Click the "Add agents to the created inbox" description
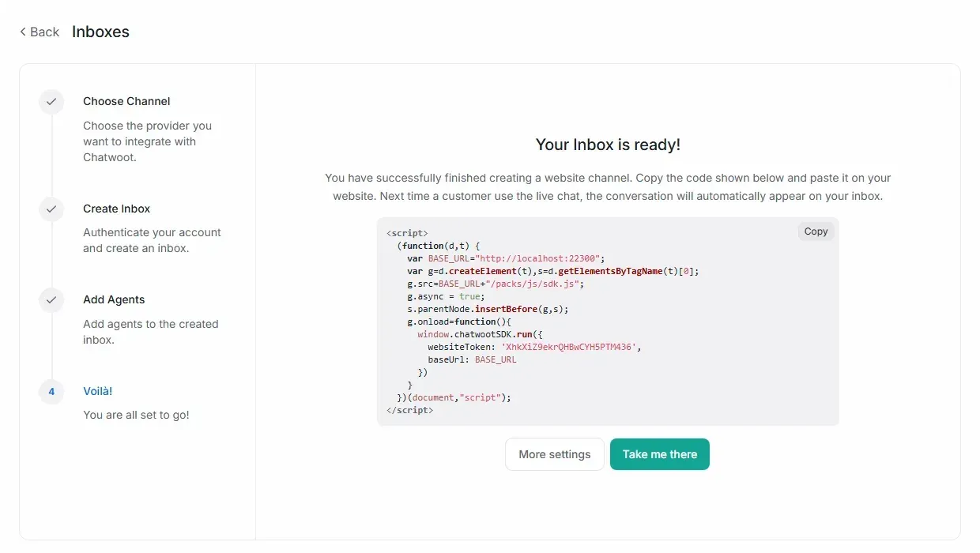The image size is (980, 553). tap(150, 332)
